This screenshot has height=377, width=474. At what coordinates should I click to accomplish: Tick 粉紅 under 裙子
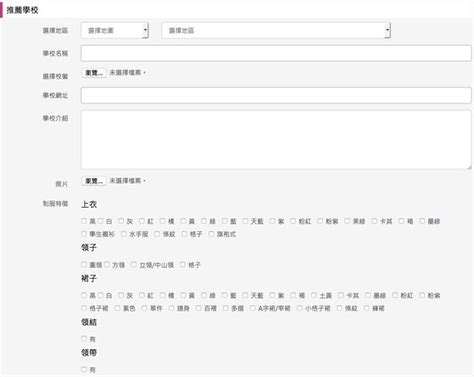tap(395, 295)
